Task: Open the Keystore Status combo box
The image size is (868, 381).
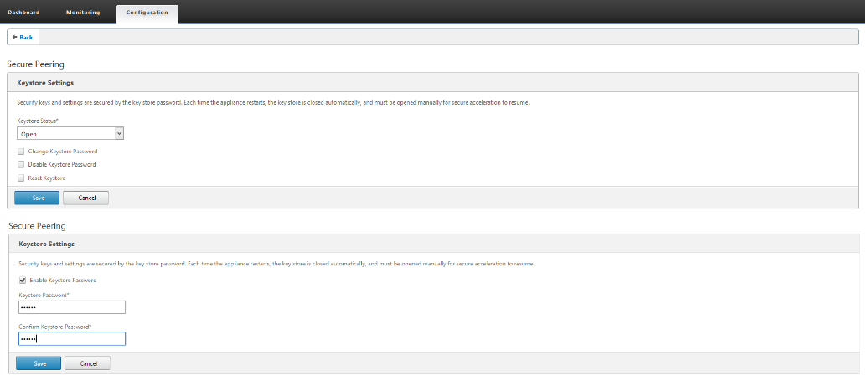Action: tap(70, 133)
